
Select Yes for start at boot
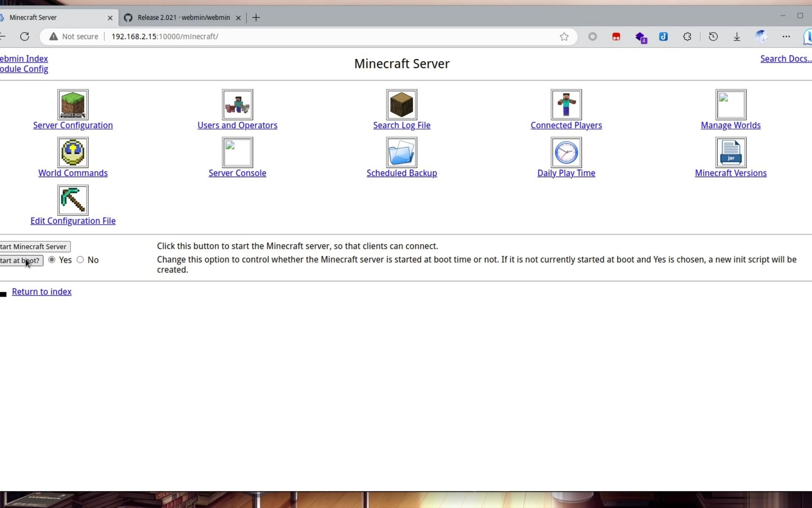coord(52,260)
